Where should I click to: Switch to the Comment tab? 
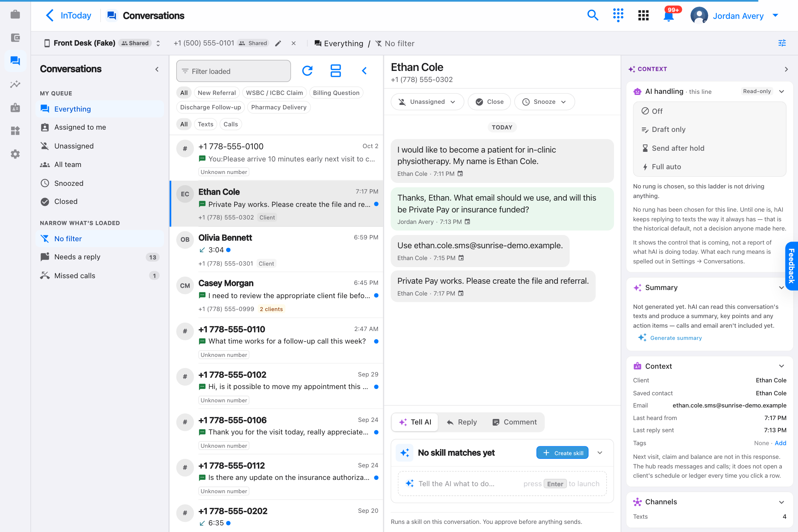tap(515, 422)
